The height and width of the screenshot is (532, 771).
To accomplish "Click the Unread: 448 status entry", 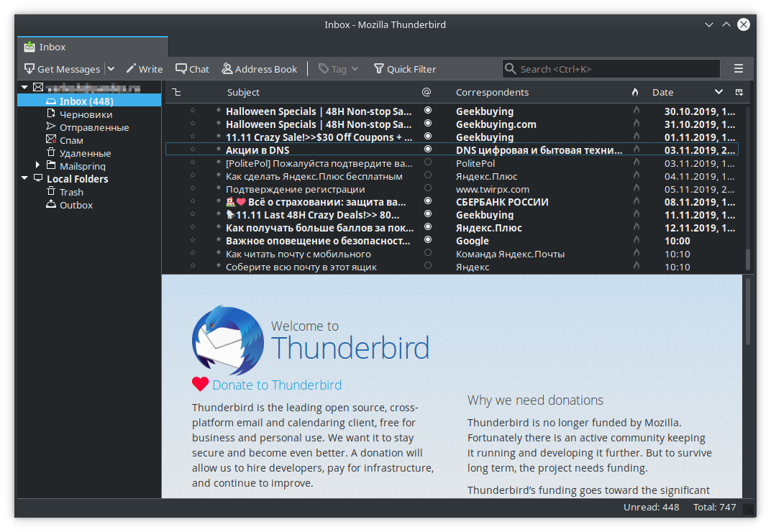I will click(x=651, y=508).
